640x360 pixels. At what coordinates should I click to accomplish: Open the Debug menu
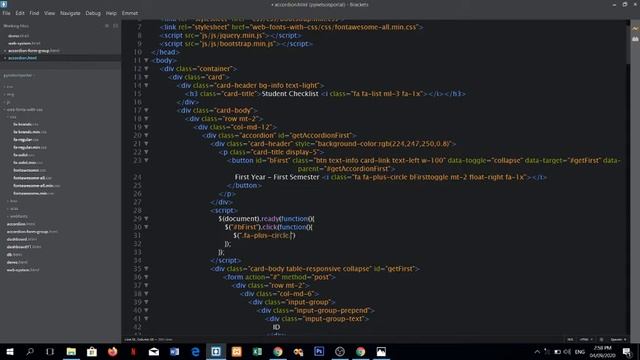point(93,13)
